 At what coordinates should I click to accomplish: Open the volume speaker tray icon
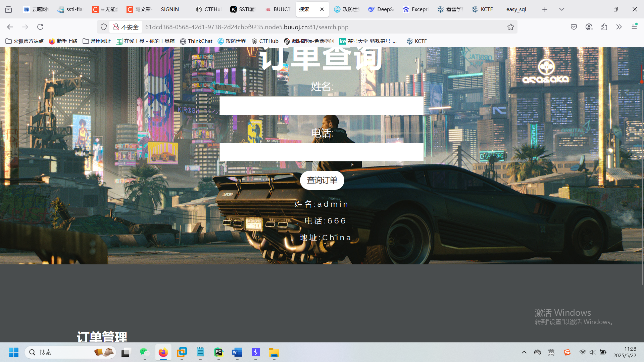[593, 352]
